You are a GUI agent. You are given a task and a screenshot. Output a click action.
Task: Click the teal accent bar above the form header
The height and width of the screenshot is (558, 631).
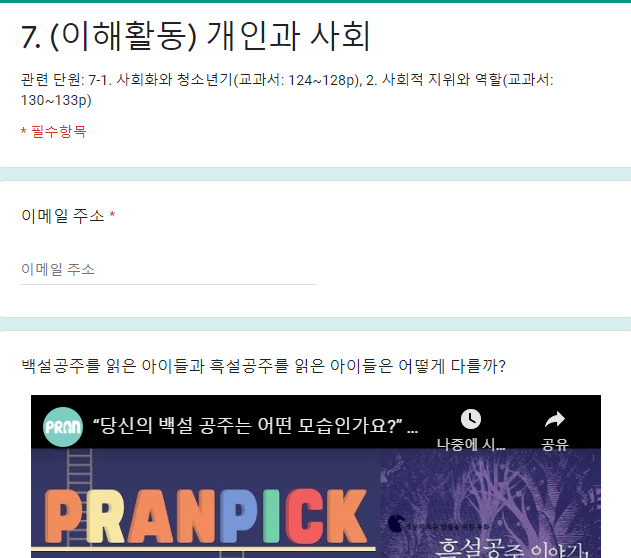click(x=316, y=1)
